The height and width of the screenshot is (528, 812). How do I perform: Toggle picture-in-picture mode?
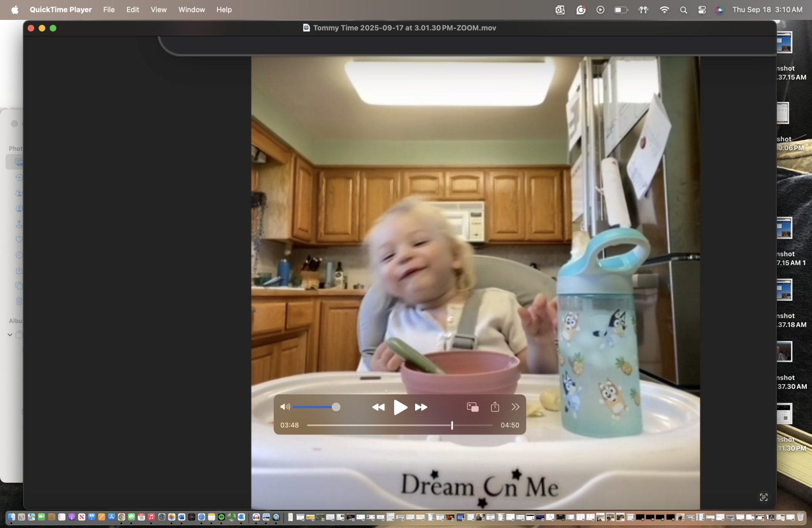[x=473, y=407]
